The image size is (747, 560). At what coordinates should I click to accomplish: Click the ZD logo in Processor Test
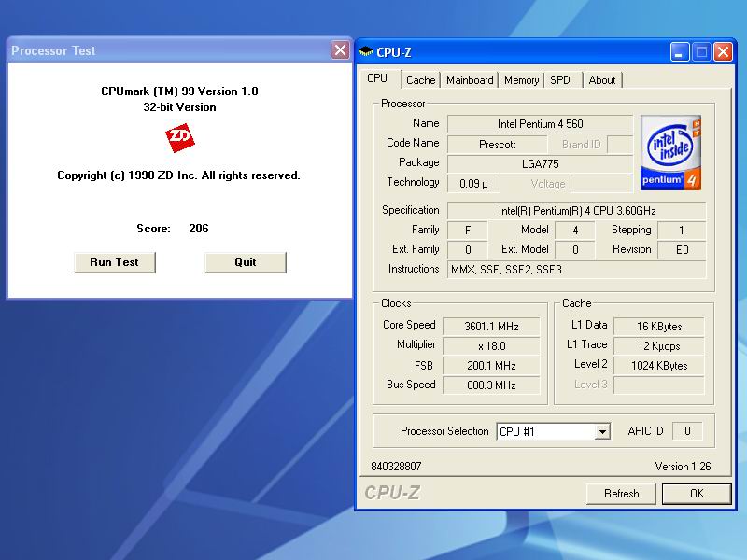click(180, 138)
